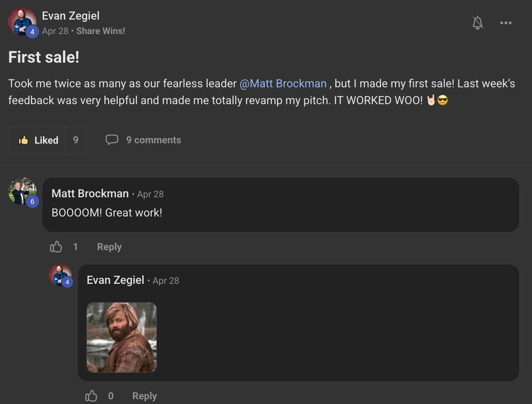Open the Share Wins! category link

[x=101, y=31]
